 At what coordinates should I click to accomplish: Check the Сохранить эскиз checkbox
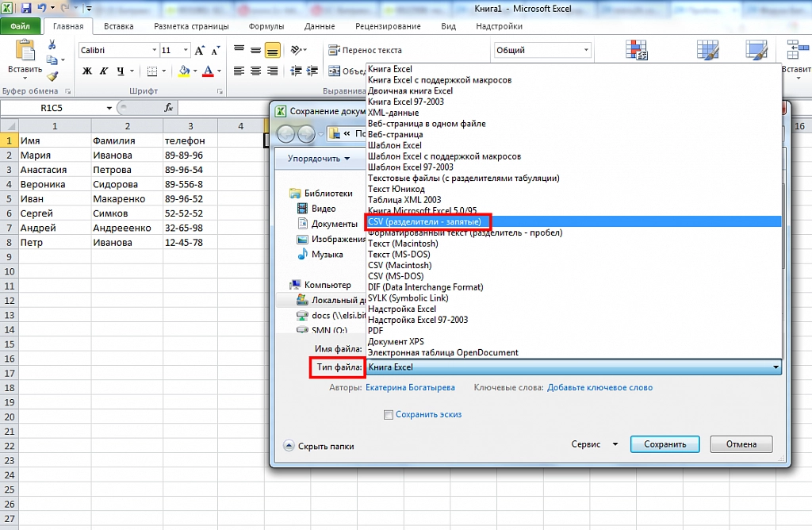point(389,414)
